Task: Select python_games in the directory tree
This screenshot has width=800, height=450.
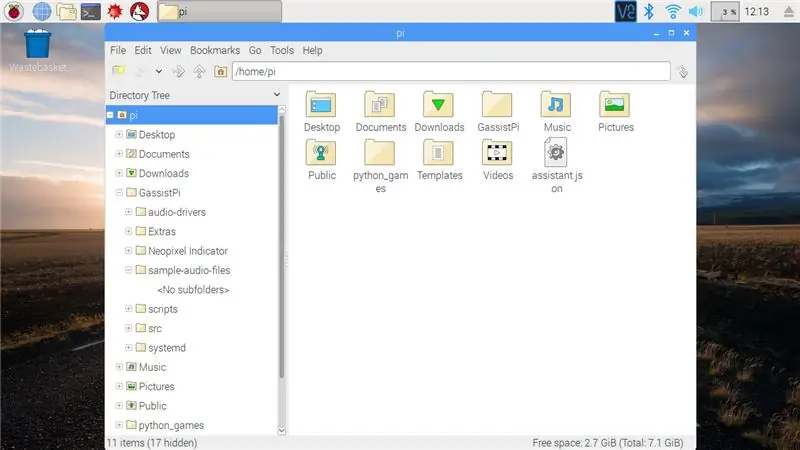Action: (171, 426)
